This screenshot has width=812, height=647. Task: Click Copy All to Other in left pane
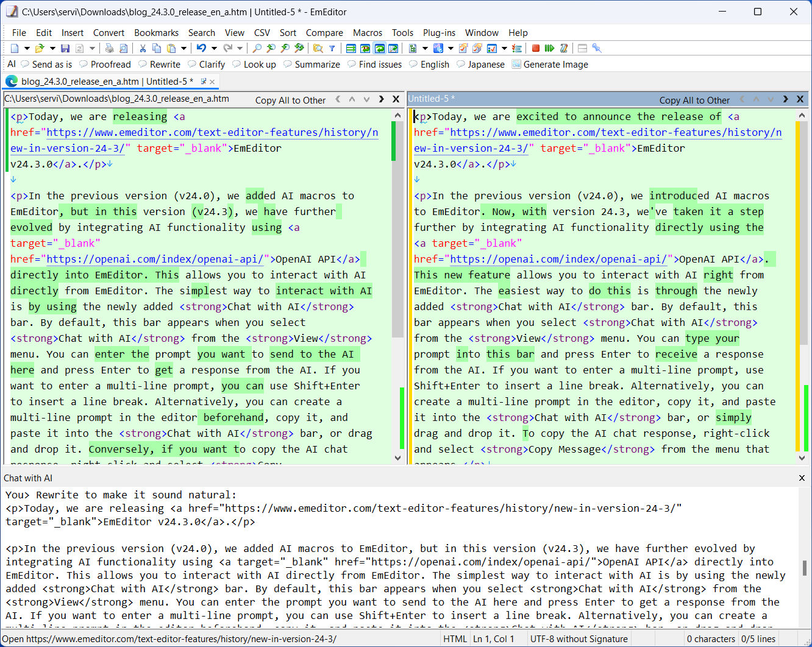coord(290,100)
